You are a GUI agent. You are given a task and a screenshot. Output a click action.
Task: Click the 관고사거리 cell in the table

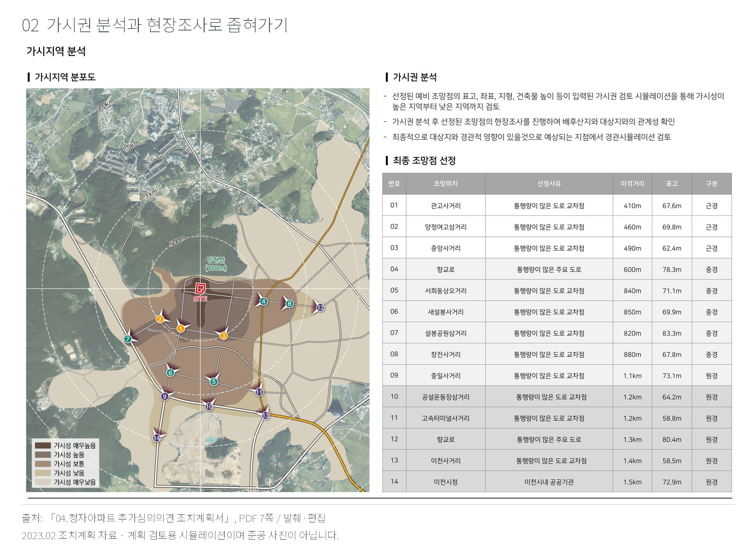(x=446, y=206)
